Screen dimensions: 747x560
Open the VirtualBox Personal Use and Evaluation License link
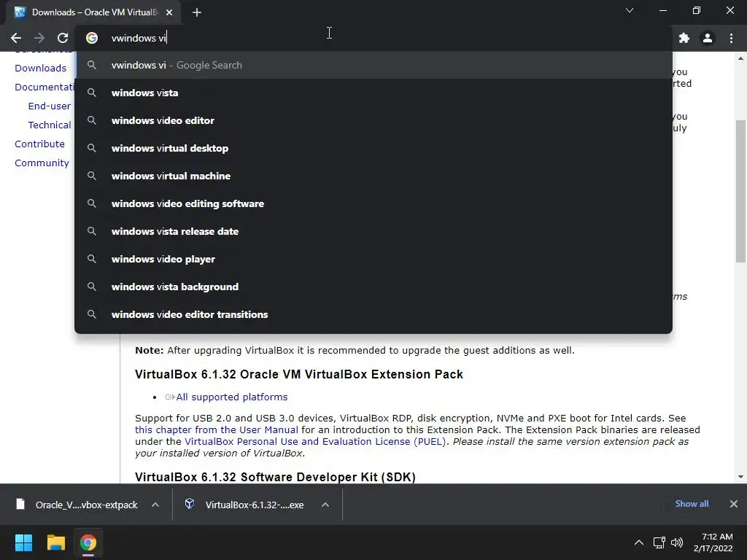tap(315, 441)
